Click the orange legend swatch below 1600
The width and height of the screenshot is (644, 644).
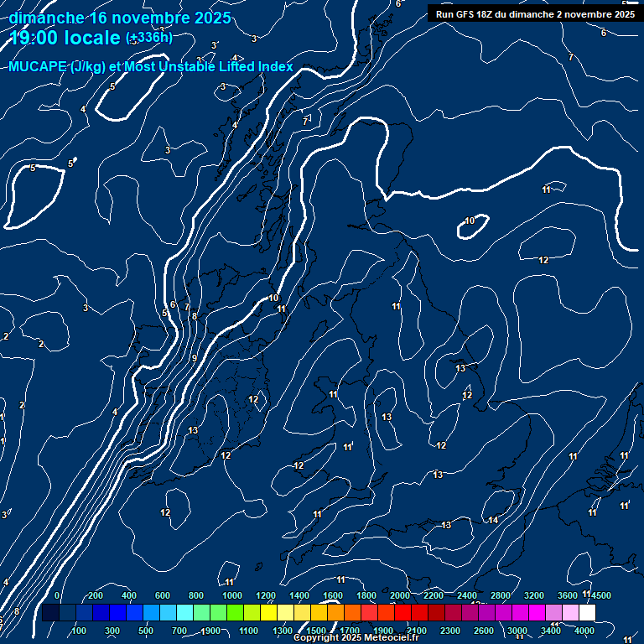coord(335,614)
